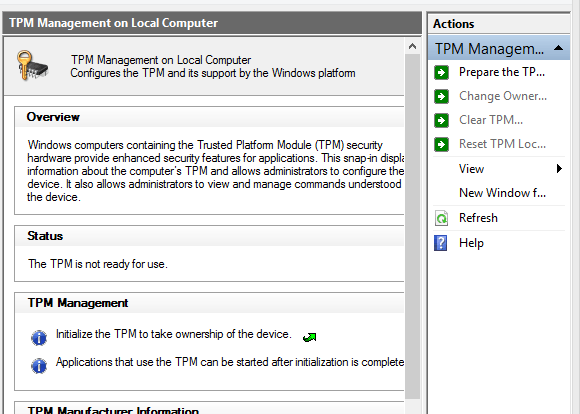Open Prepare the TPM action
Screen dimensions: 580x414
tap(502, 72)
